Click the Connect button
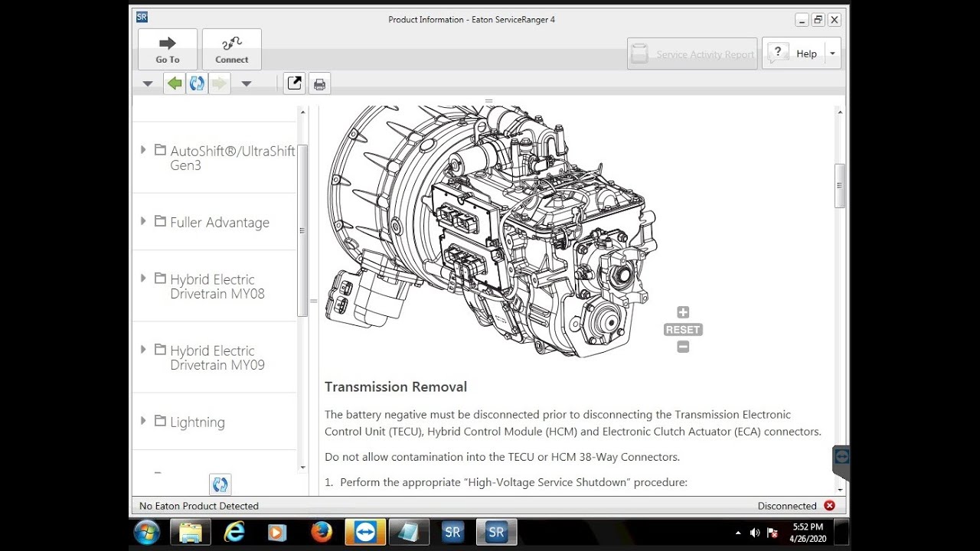Image resolution: width=980 pixels, height=551 pixels. pyautogui.click(x=232, y=50)
